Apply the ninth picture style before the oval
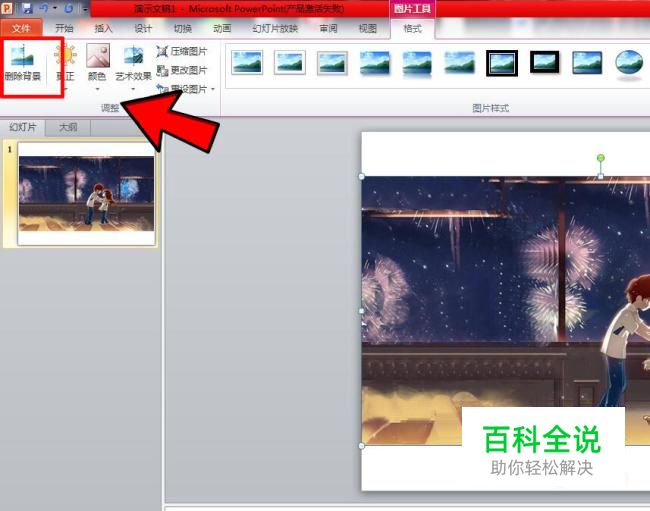This screenshot has height=511, width=650. (x=587, y=63)
